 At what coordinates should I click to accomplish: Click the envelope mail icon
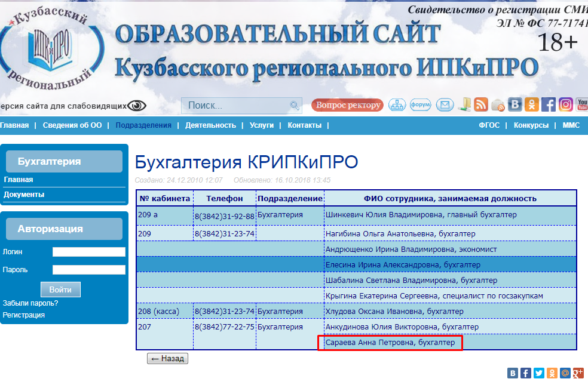445,105
